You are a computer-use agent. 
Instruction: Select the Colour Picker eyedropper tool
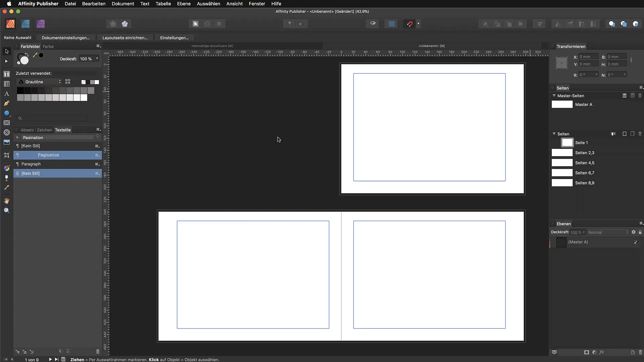click(x=7, y=188)
